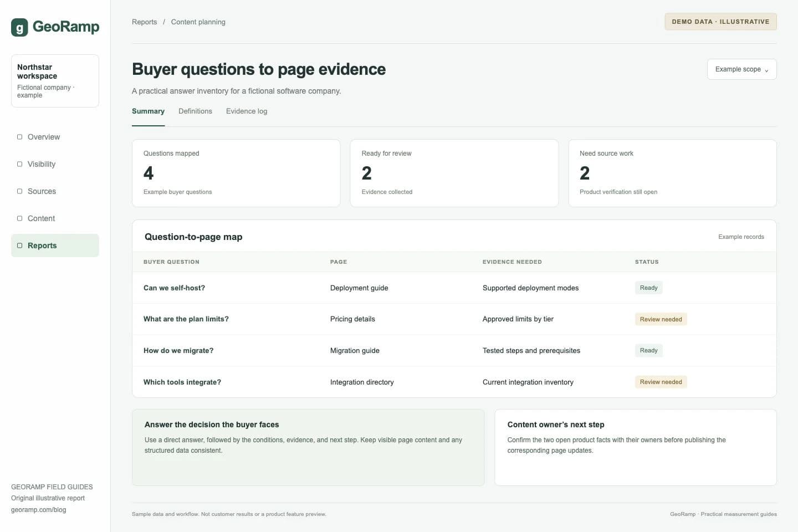Click the square icon beside Sources
The height and width of the screenshot is (532, 798).
pos(20,191)
